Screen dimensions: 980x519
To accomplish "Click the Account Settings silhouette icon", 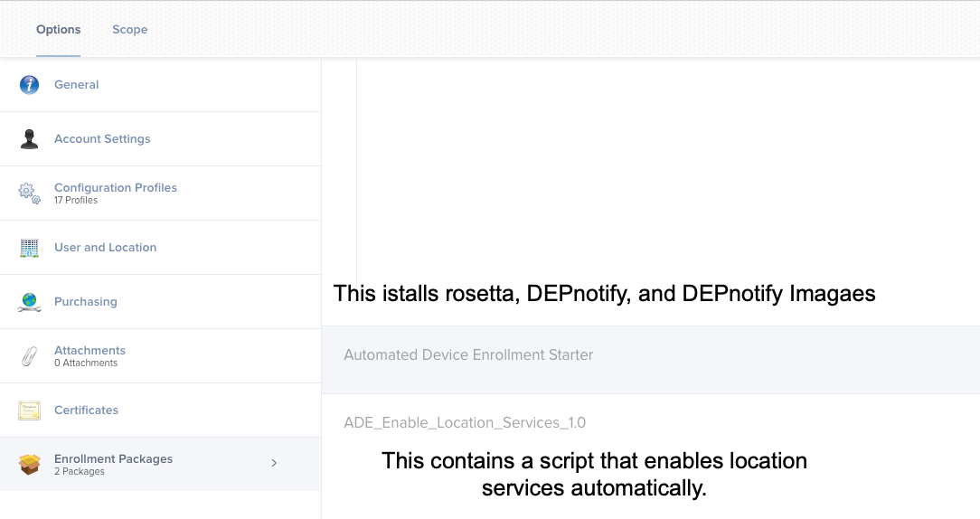I will pyautogui.click(x=29, y=139).
